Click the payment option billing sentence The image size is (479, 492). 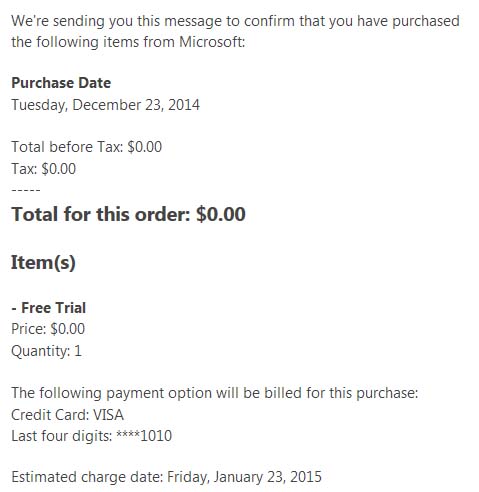pyautogui.click(x=215, y=393)
